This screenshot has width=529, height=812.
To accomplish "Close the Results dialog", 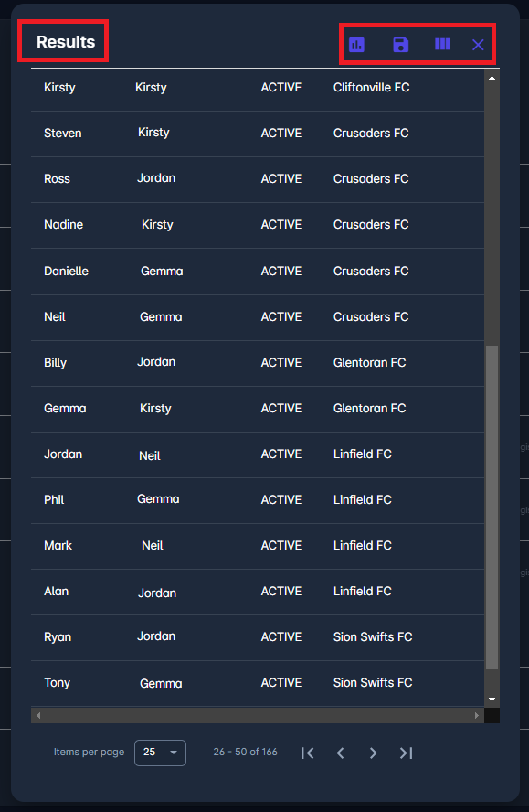I will click(479, 44).
